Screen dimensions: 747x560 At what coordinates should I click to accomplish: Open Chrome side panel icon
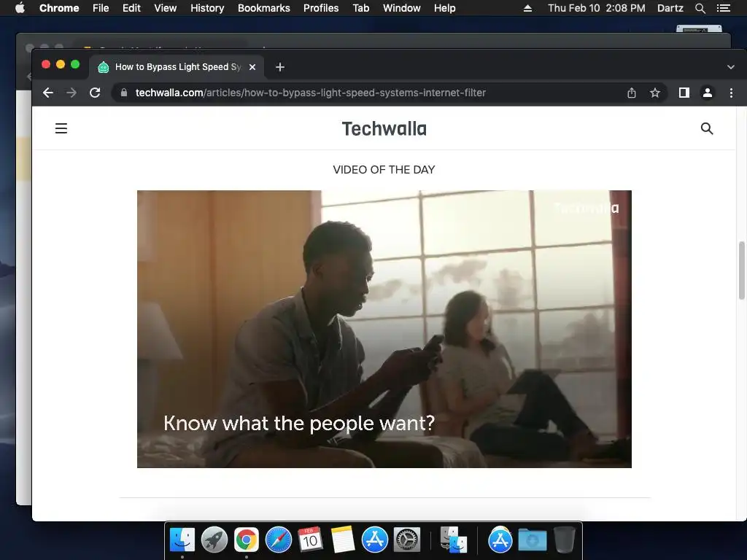684,93
